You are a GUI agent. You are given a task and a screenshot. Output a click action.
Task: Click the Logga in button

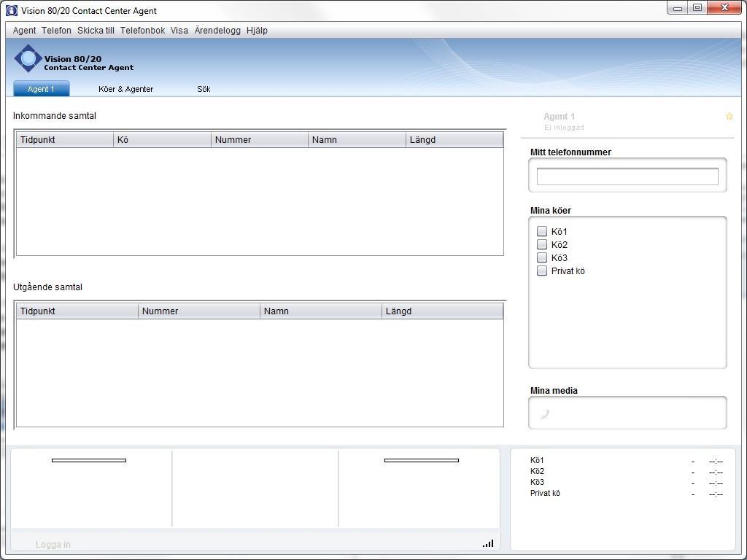click(53, 544)
